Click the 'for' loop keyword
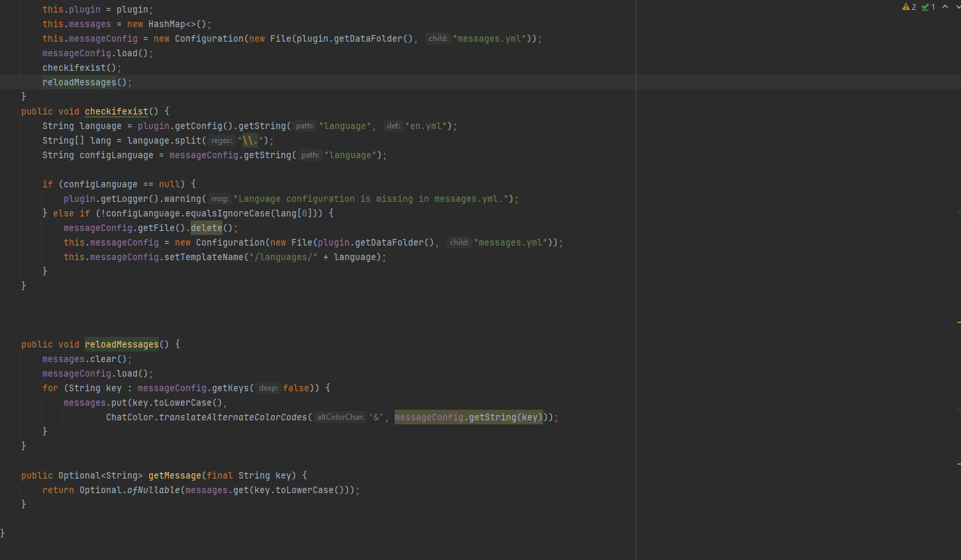Image resolution: width=961 pixels, height=560 pixels. click(x=50, y=388)
